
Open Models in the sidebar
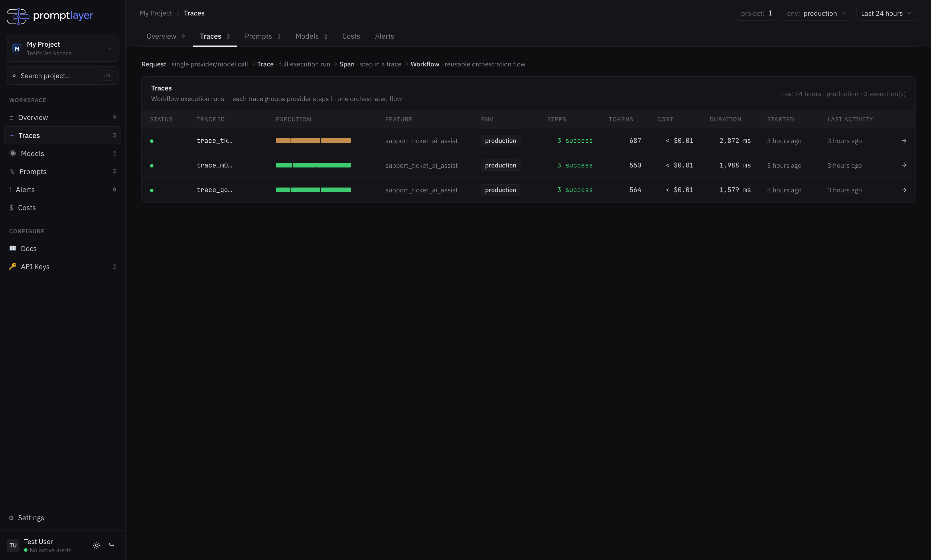63,153
